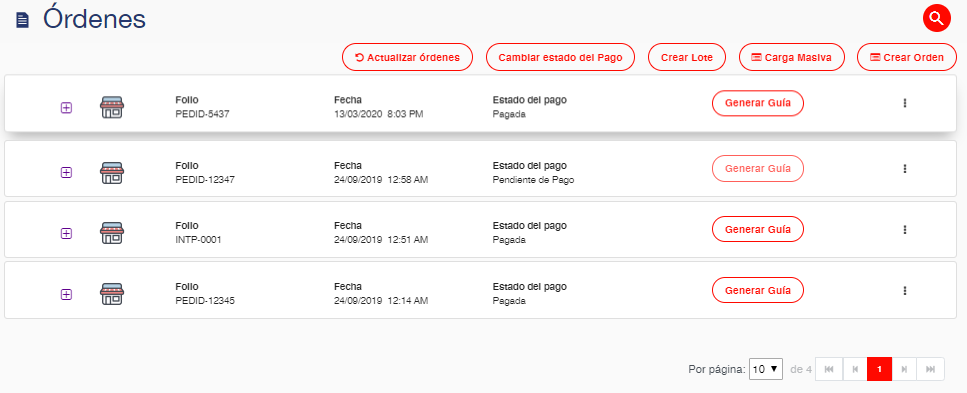Click the store icon for order INTP-0001

[112, 233]
